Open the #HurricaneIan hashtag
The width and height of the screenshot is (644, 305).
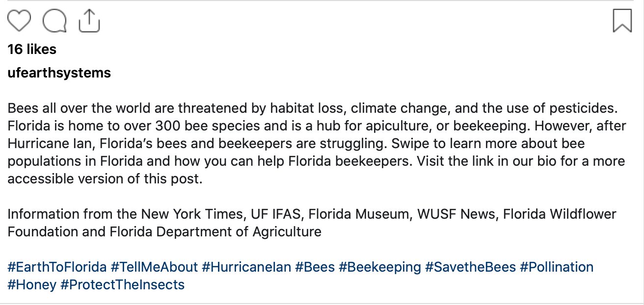click(246, 267)
